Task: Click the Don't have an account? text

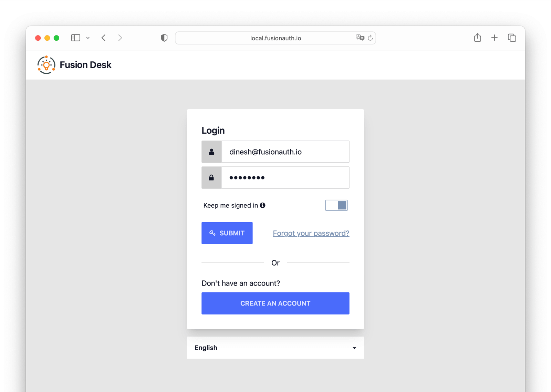Action: [x=241, y=283]
